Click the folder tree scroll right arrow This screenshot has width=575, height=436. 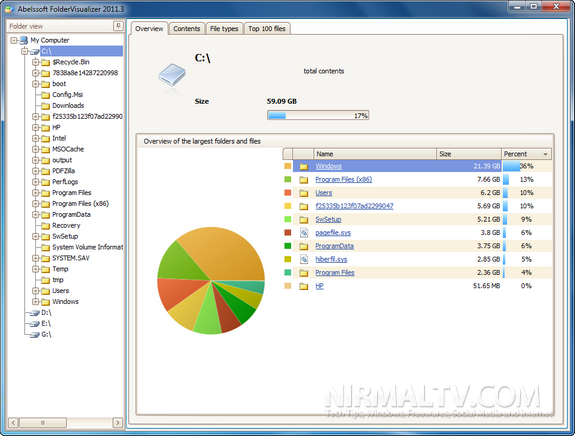pyautogui.click(x=118, y=423)
